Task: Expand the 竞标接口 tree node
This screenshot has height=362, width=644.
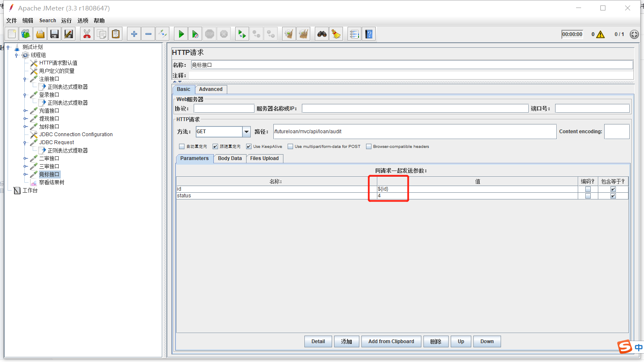Action: pyautogui.click(x=25, y=175)
